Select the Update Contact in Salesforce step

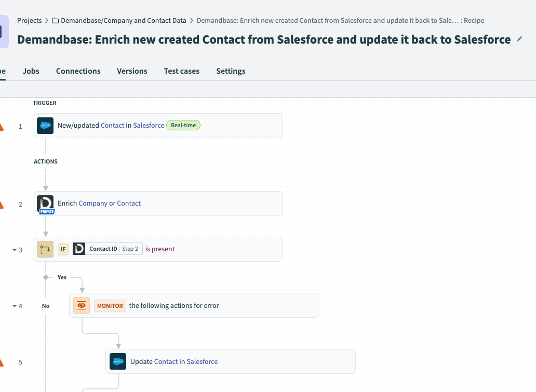230,361
